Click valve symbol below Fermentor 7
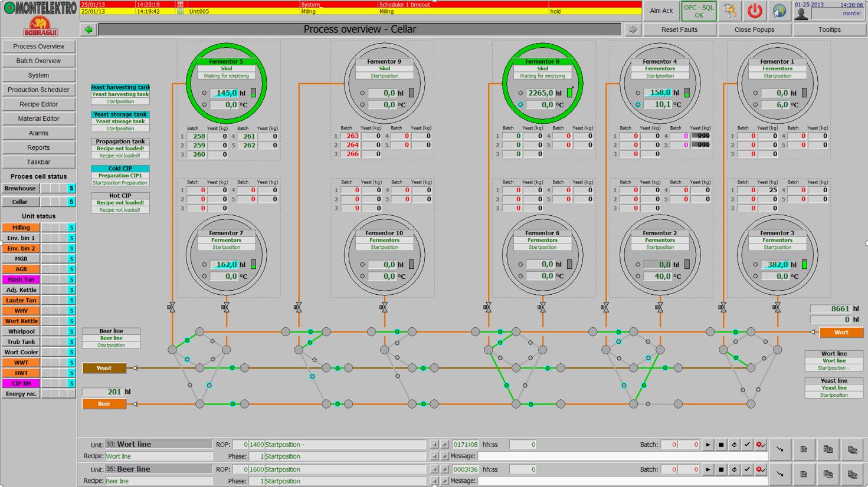The width and height of the screenshot is (868, 487). [x=226, y=307]
